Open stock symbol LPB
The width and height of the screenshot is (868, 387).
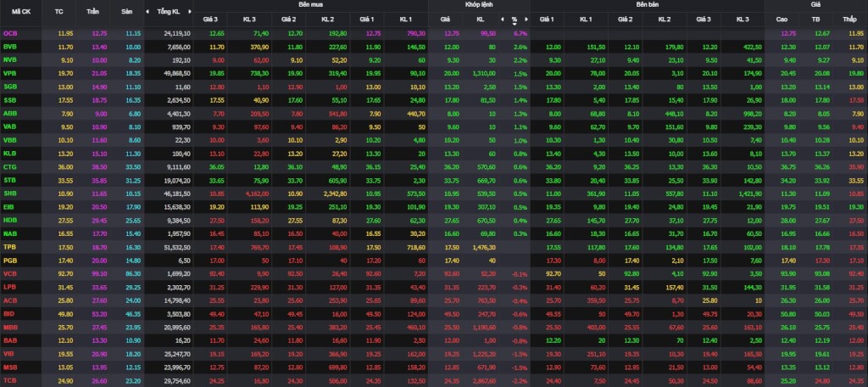[10, 287]
